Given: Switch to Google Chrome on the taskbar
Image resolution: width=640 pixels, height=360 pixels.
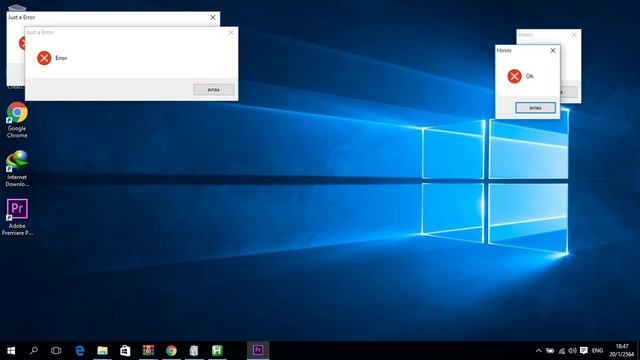Looking at the screenshot, I should pyautogui.click(x=171, y=351).
